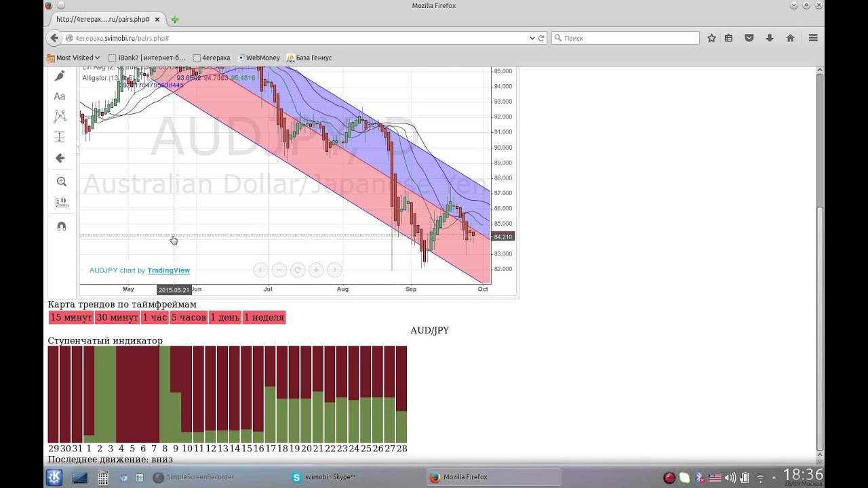Select the pattern drawing tool
The image size is (868, 488).
60,117
